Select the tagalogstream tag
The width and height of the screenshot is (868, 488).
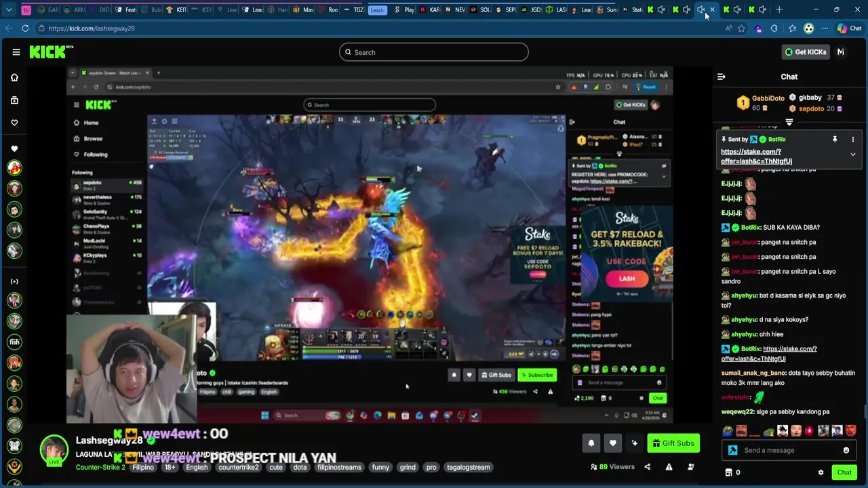click(468, 467)
